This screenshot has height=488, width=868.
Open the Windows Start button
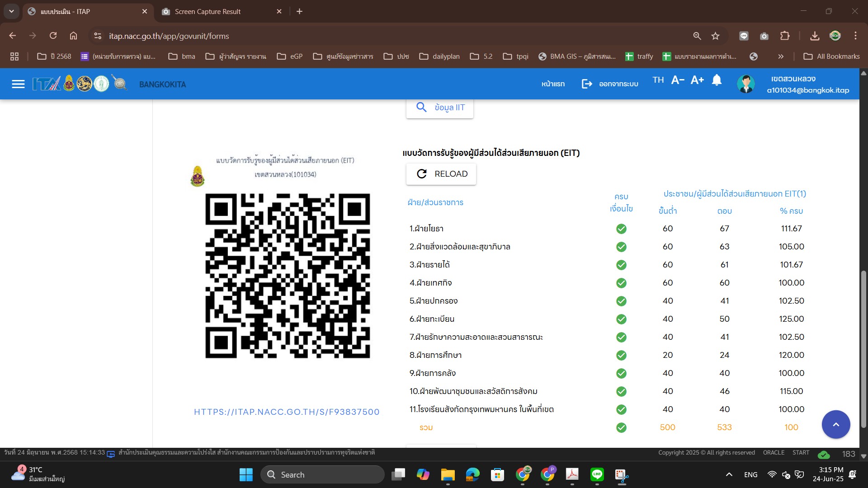pyautogui.click(x=246, y=474)
